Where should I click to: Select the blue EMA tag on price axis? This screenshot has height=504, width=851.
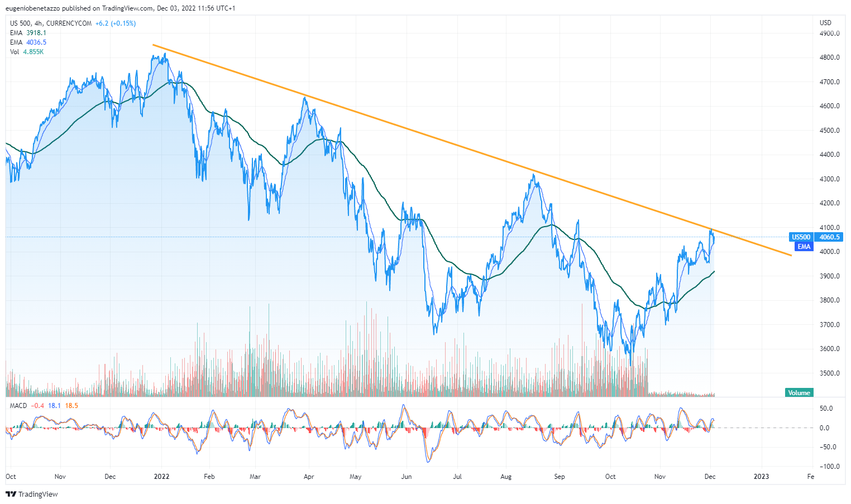tap(804, 246)
